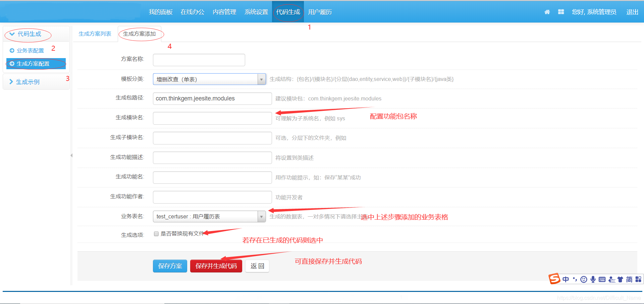Open 业务表配置 in sidebar
The image size is (644, 304).
pyautogui.click(x=30, y=51)
